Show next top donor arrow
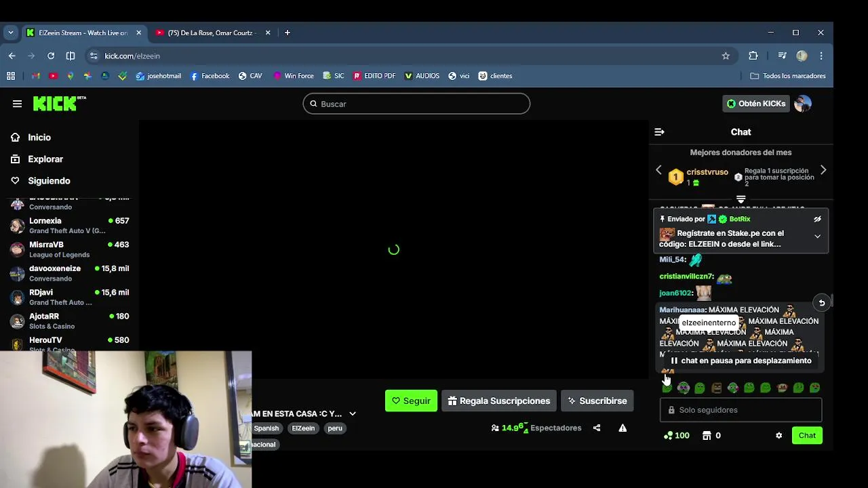 click(823, 170)
